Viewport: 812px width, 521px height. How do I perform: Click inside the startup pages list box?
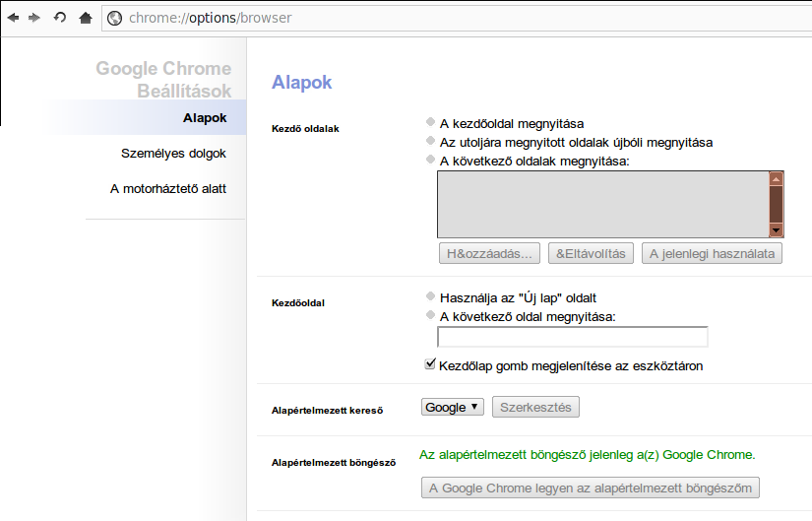pos(603,204)
